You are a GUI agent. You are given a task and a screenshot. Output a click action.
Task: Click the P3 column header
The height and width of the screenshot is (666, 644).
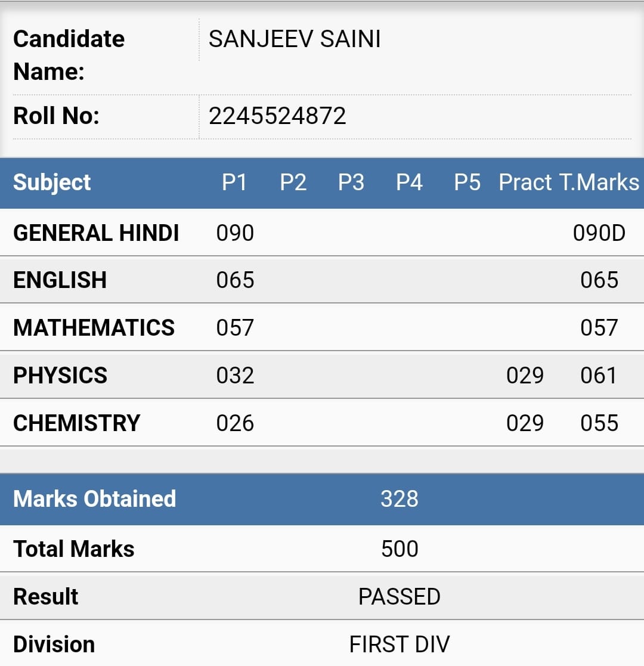click(x=351, y=182)
